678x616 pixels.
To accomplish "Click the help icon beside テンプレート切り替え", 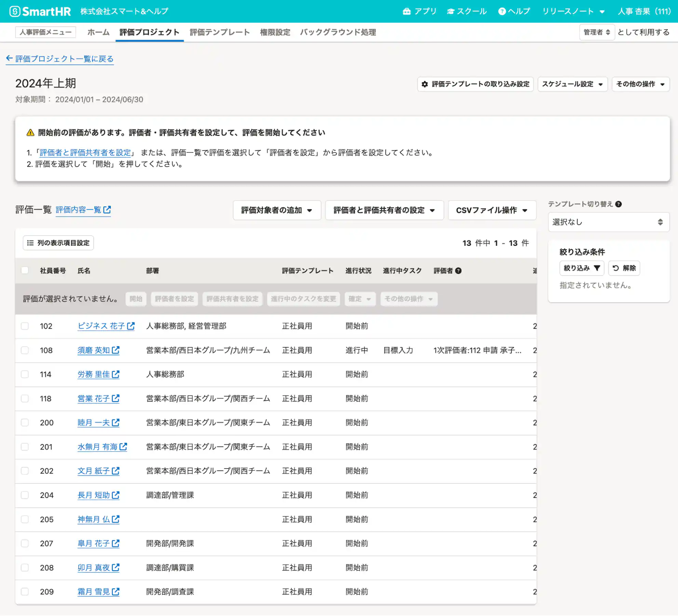I will point(618,204).
